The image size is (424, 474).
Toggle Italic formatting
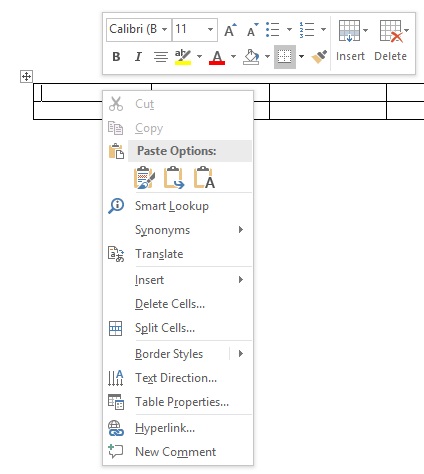click(x=138, y=57)
